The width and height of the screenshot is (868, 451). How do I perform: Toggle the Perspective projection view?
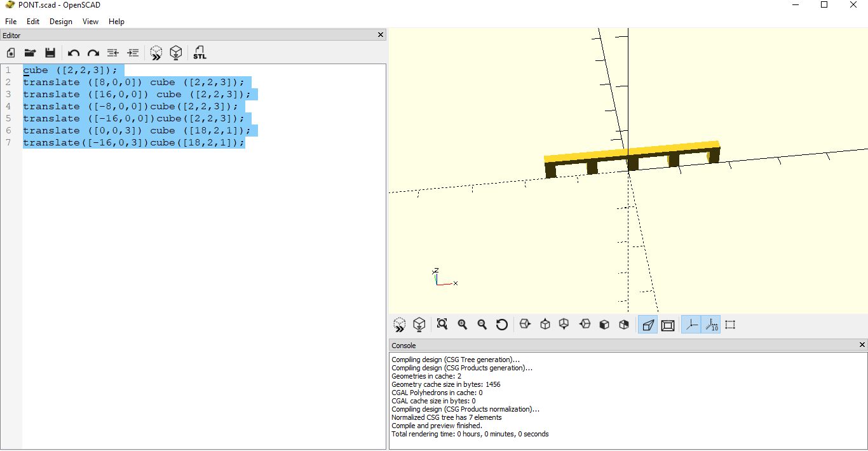coord(648,325)
